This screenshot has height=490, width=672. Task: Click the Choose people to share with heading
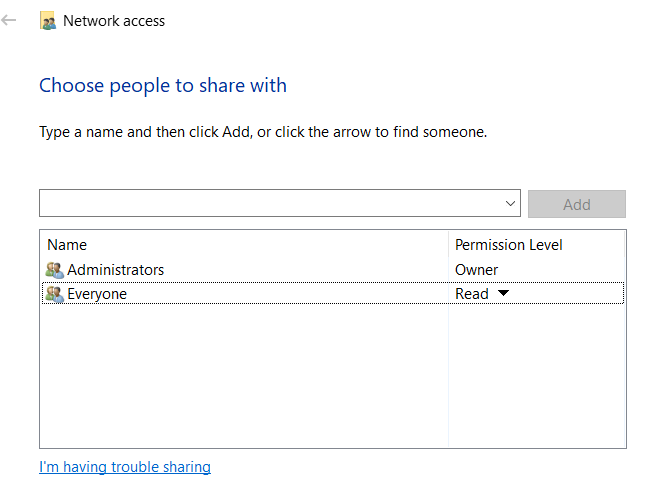click(x=163, y=86)
